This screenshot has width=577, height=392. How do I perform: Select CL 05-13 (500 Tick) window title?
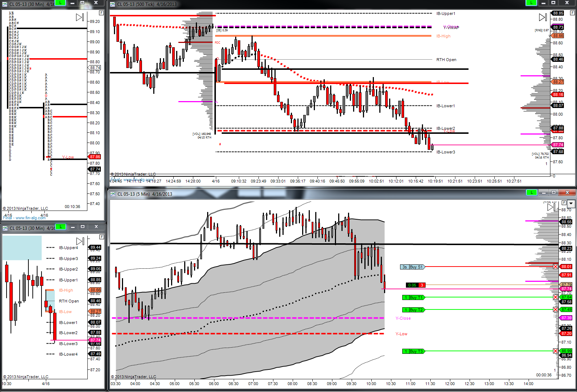point(147,4)
